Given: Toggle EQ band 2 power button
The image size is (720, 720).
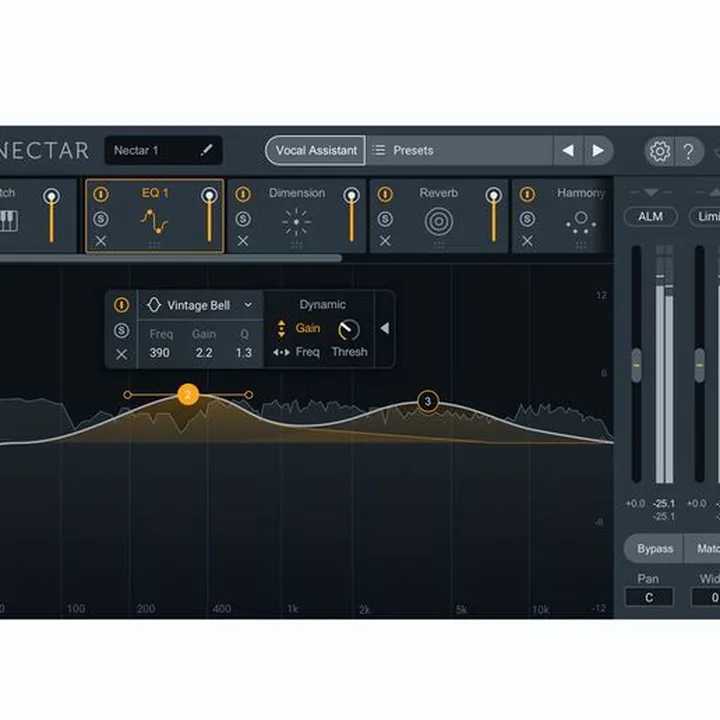Looking at the screenshot, I should [x=121, y=305].
